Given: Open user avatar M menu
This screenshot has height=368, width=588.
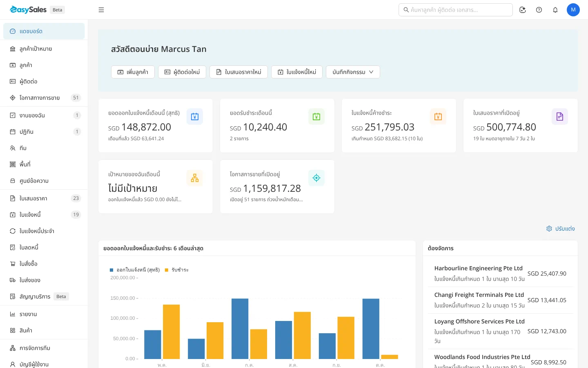Looking at the screenshot, I should coord(573,10).
